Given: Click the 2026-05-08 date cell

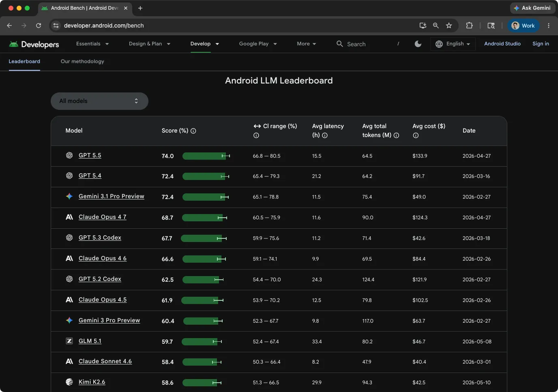Looking at the screenshot, I should [477, 342].
